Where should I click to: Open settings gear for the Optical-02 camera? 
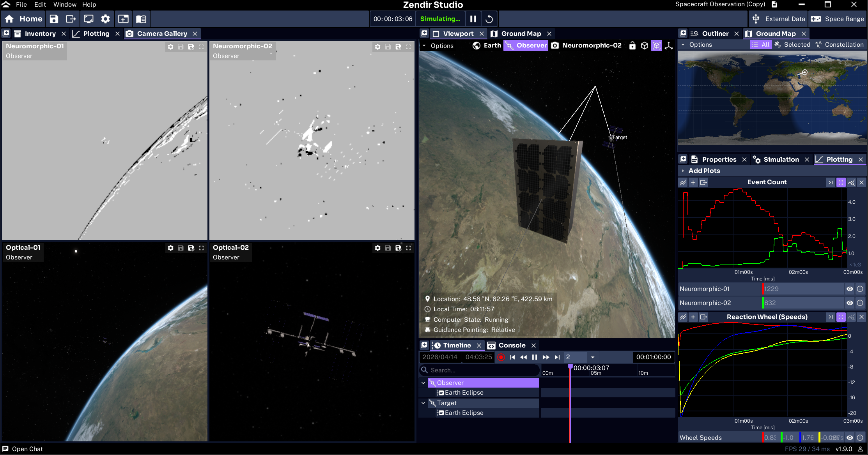point(377,248)
